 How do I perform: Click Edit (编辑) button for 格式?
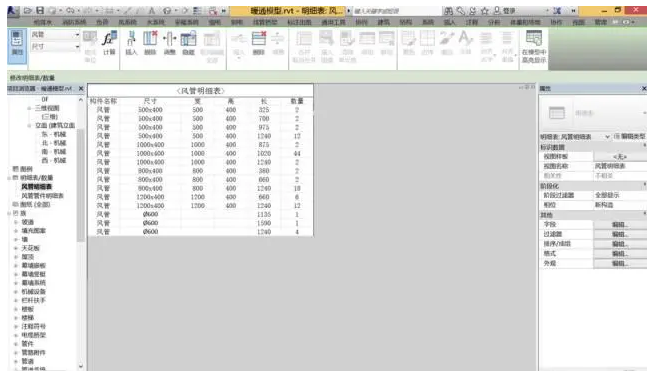(x=620, y=253)
